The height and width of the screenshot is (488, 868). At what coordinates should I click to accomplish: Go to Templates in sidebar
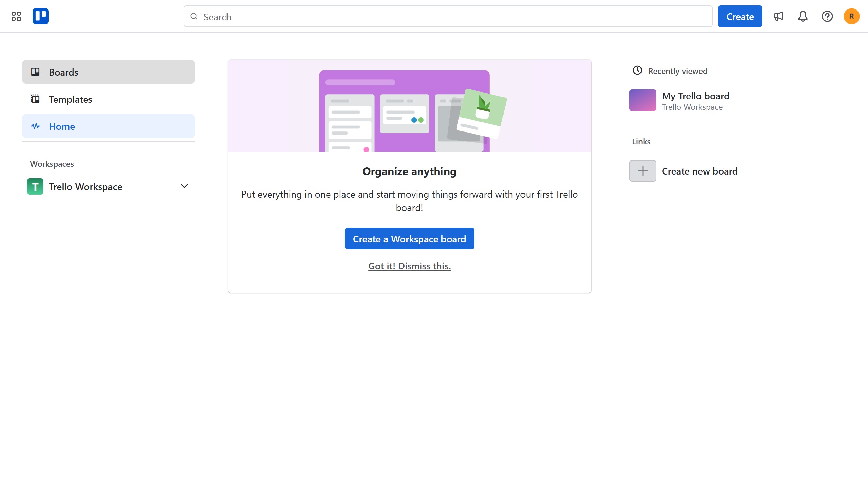tap(108, 99)
